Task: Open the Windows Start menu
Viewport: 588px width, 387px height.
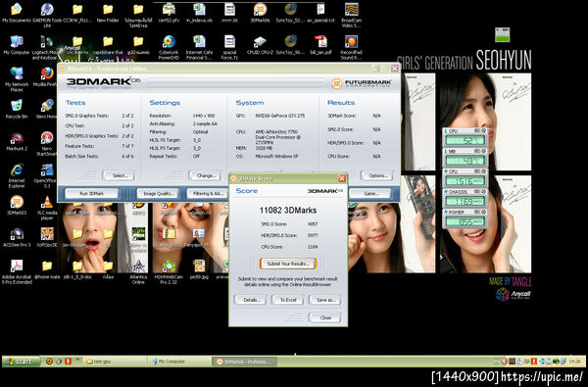Action: [21, 362]
